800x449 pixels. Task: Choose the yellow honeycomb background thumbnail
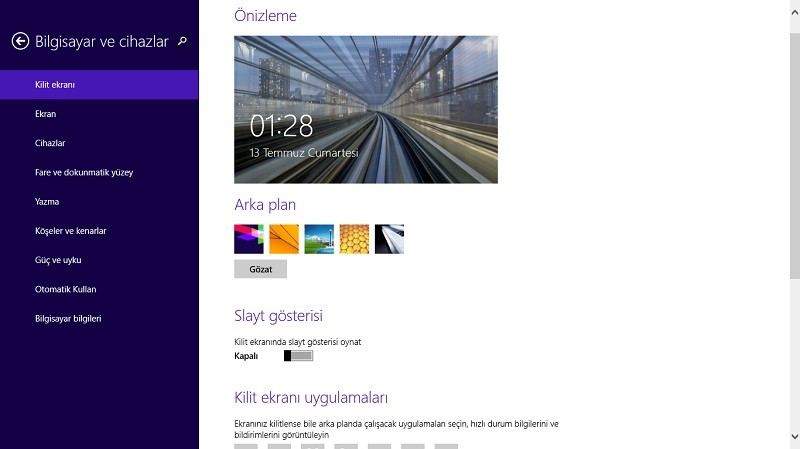tap(354, 239)
